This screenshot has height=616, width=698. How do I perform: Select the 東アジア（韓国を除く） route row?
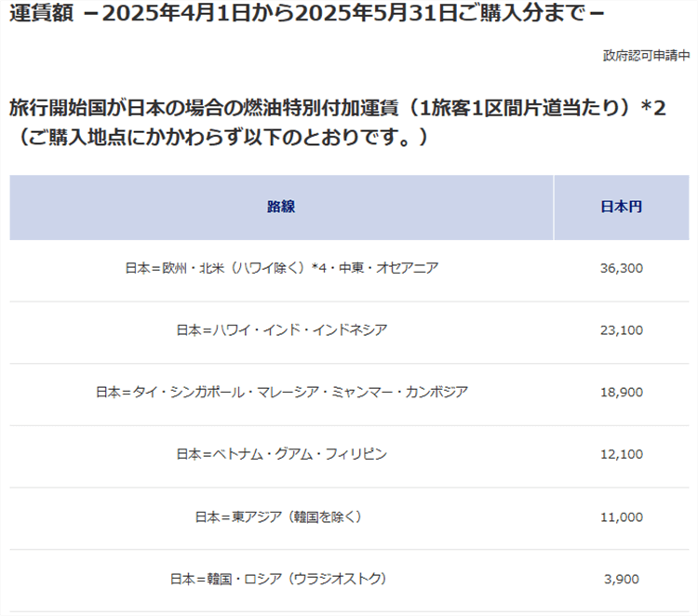click(x=281, y=516)
